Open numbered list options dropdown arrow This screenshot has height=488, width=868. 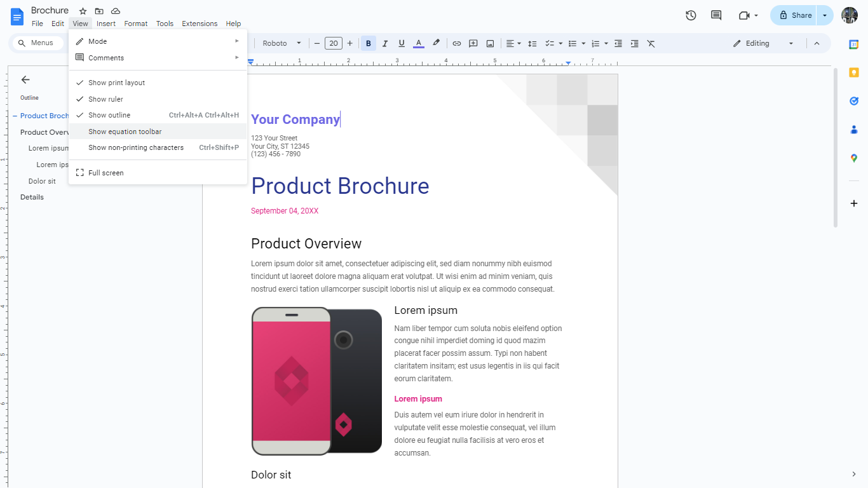606,43
